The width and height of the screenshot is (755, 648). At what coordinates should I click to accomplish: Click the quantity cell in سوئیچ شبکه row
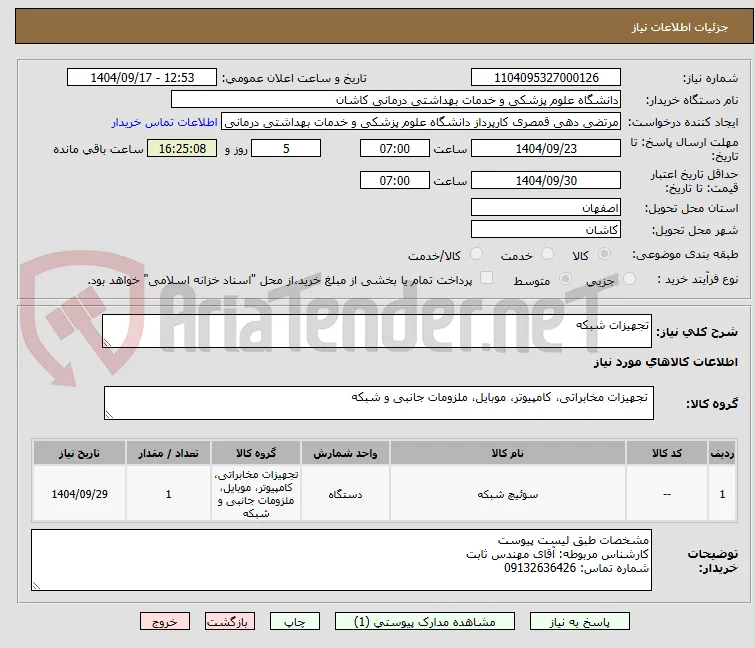click(169, 494)
